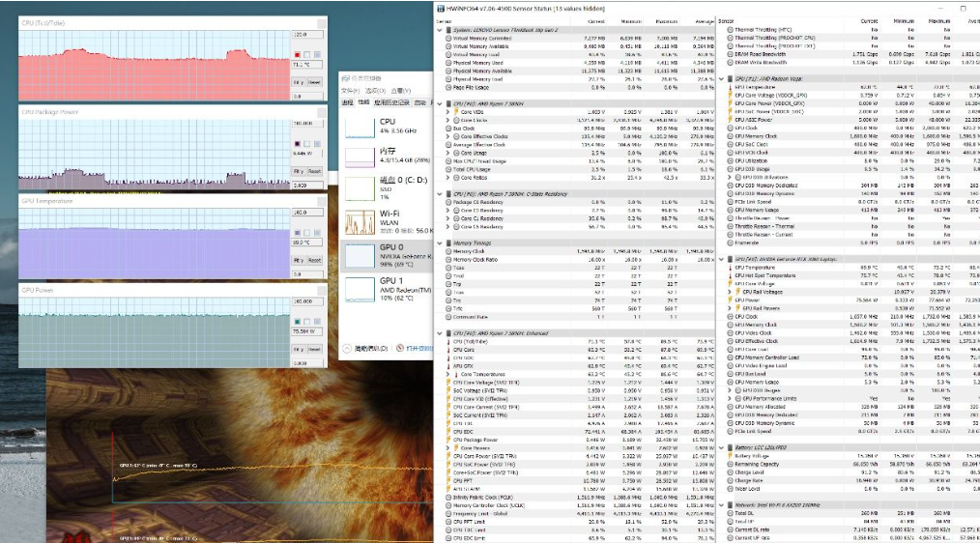
Task: Select Wi-Fi graph thumbnail in Task Manager
Action: (360, 222)
